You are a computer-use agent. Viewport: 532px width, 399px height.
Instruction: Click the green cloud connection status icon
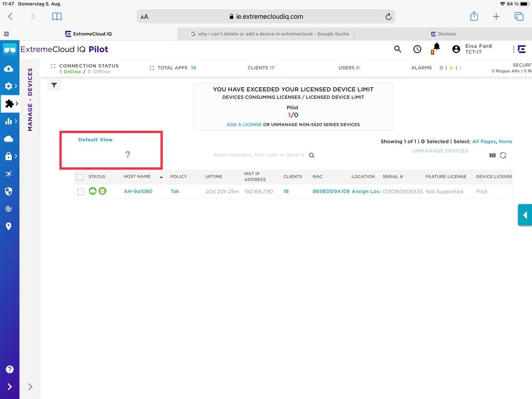[93, 191]
